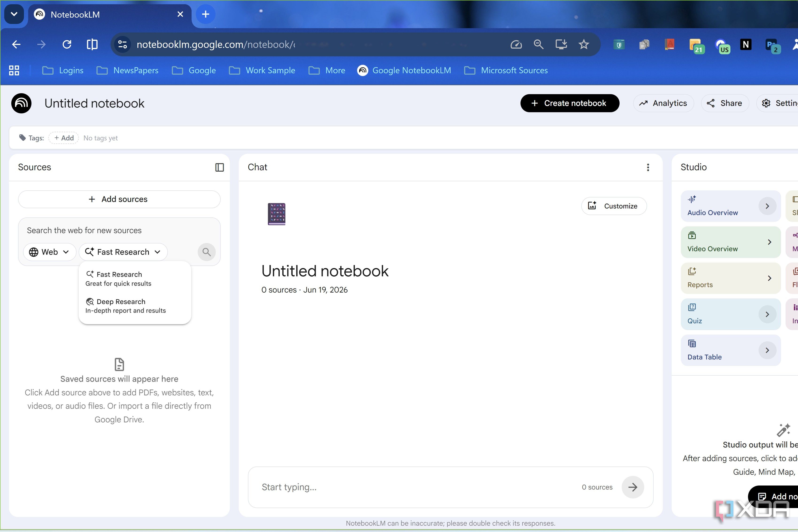Go back to the previous page
This screenshot has width=798, height=532.
(x=16, y=44)
